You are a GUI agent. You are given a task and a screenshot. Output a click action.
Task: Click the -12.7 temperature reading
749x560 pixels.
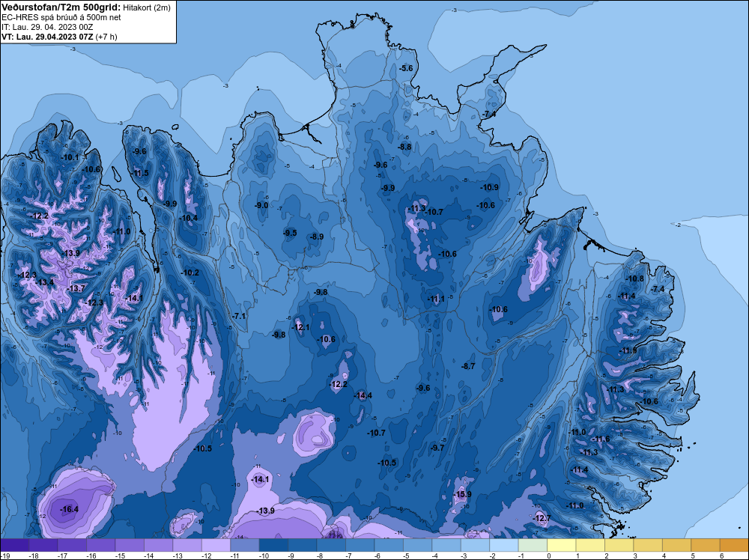pos(542,518)
